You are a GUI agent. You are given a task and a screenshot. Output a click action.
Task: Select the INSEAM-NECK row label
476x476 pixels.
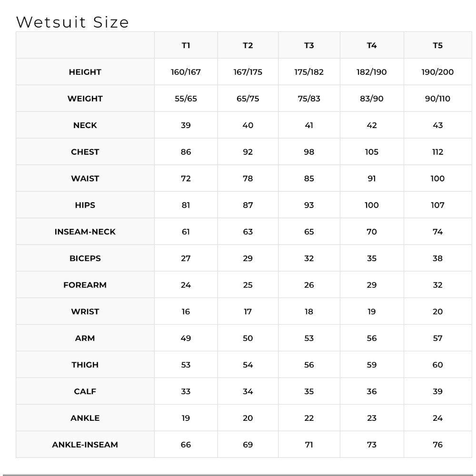[85, 232]
